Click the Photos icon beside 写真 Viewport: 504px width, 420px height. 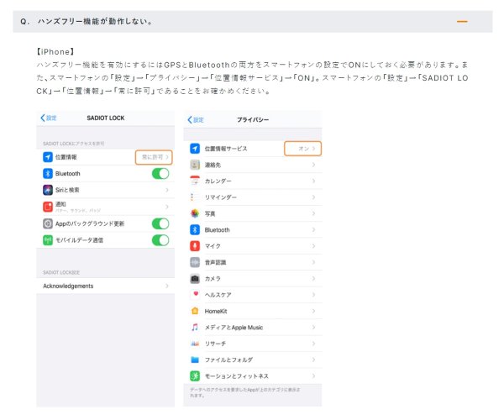click(195, 213)
